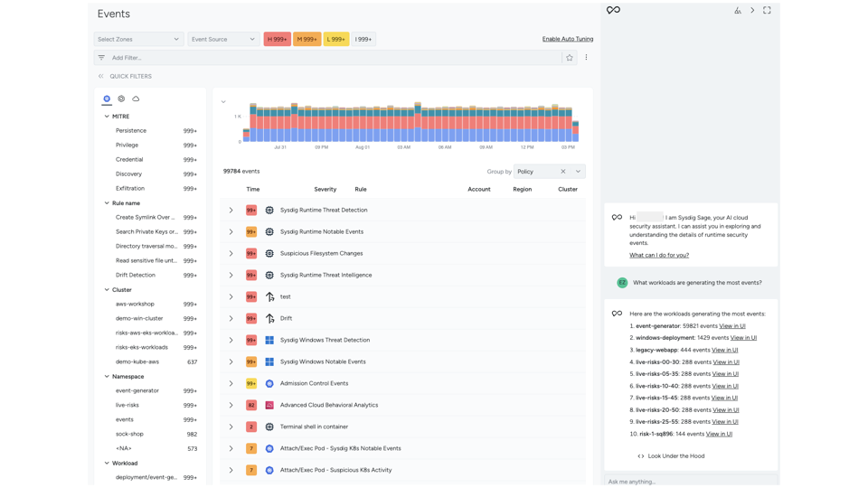This screenshot has width=868, height=488.
Task: Collapse Quick Filters with double-chevron icon
Action: [x=101, y=77]
